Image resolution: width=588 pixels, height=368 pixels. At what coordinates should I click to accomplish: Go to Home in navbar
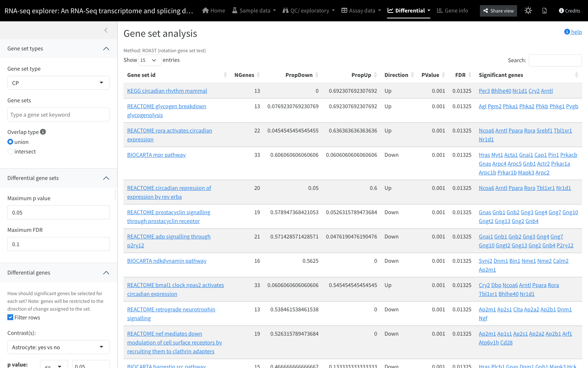214,11
